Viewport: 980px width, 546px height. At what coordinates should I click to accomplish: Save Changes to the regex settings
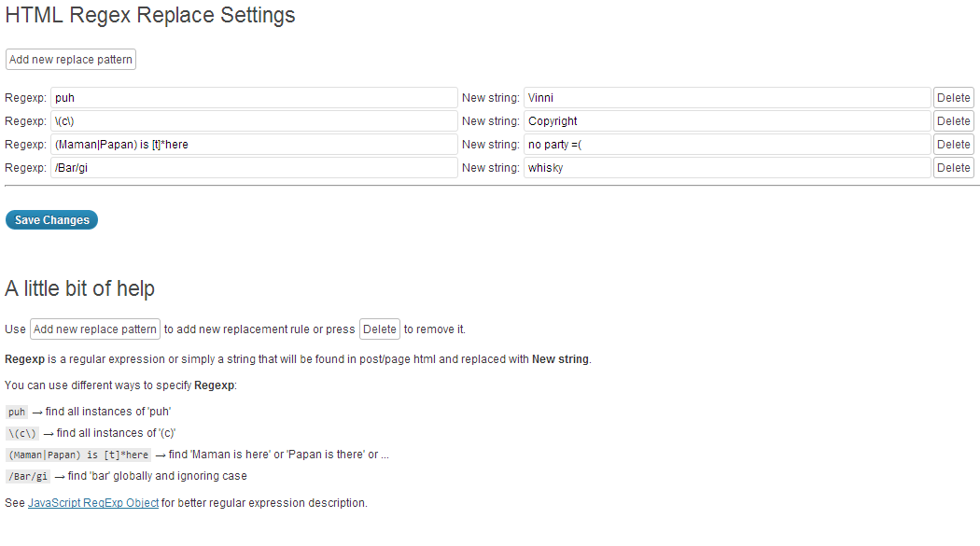tap(52, 220)
